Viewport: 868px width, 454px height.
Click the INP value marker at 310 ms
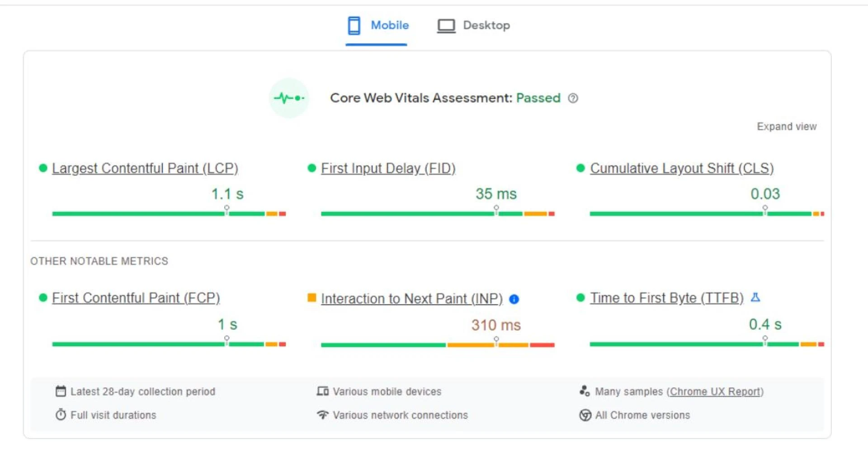point(496,339)
